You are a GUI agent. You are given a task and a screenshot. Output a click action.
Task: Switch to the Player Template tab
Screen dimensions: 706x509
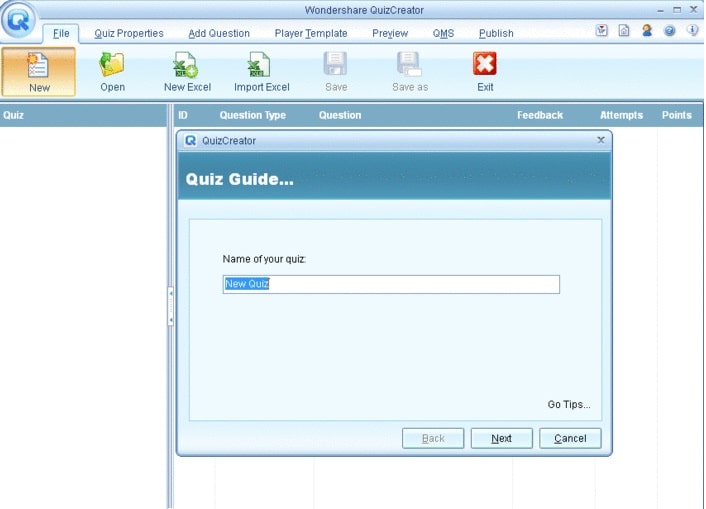tap(311, 33)
